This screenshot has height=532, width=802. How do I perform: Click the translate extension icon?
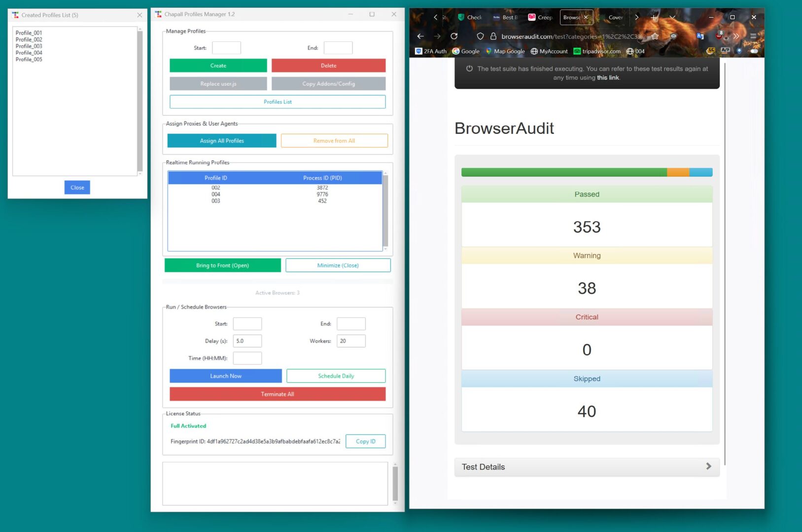tap(700, 36)
